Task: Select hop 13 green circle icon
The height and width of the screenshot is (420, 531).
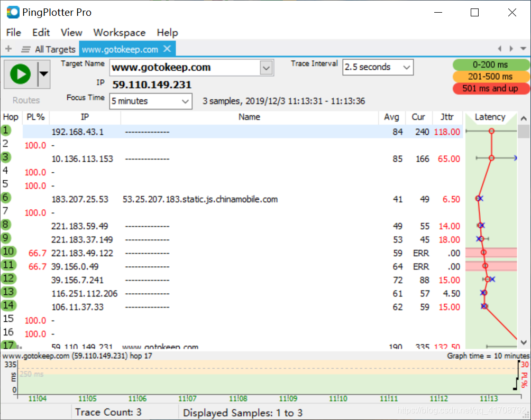Action: tap(8, 292)
